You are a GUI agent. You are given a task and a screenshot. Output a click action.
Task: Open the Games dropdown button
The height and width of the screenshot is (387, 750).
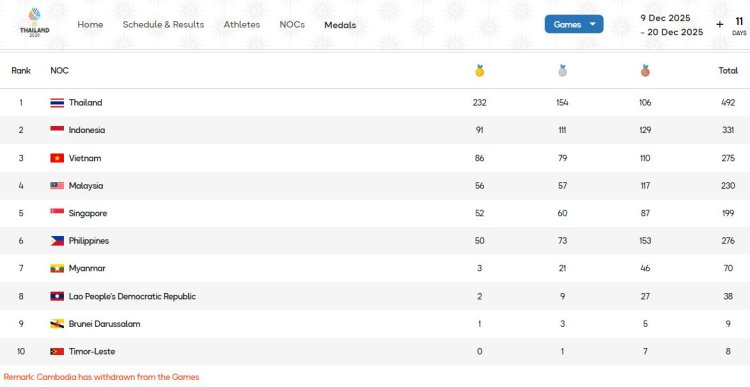(574, 24)
